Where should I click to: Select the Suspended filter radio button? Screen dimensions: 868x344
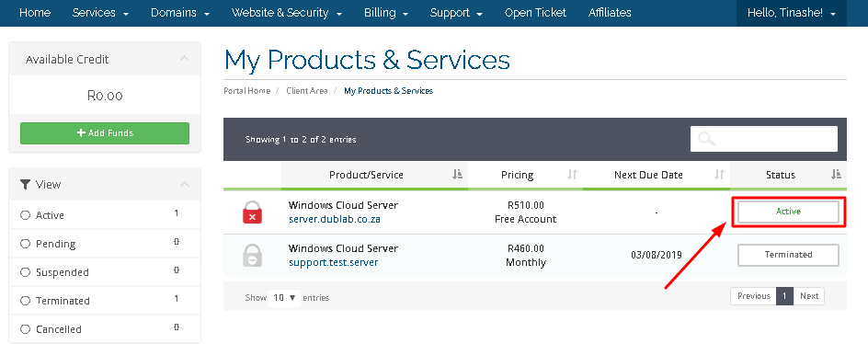(x=25, y=272)
